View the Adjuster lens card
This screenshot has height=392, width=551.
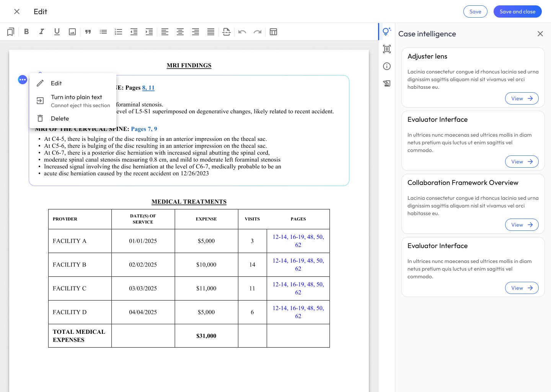tap(522, 98)
